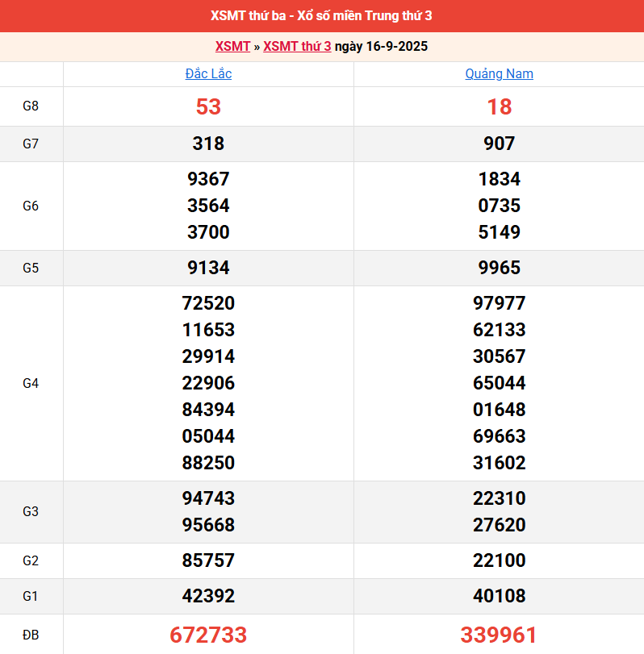Open the Quảng Nam province link
This screenshot has height=654, width=644.
[499, 74]
